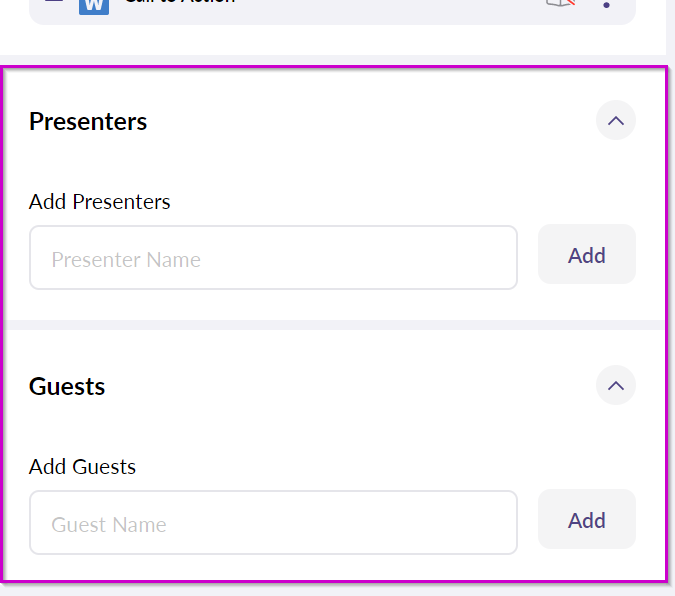Click into the Presenter Name field
675x596 pixels.
coord(273,258)
